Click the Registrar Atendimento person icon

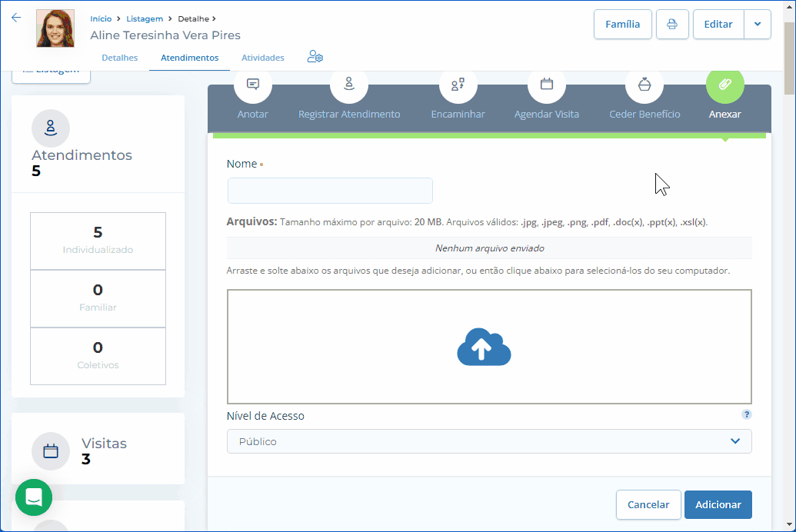[x=348, y=85]
